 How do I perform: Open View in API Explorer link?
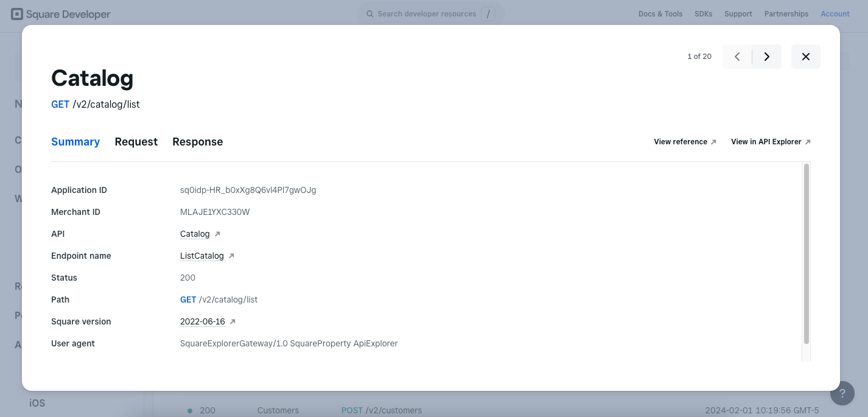tap(771, 142)
